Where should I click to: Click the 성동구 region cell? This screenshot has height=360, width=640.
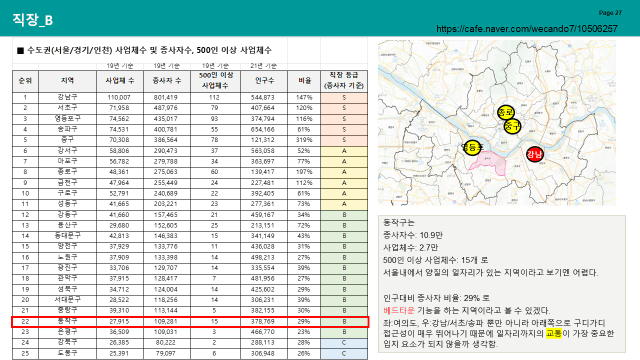(x=67, y=204)
